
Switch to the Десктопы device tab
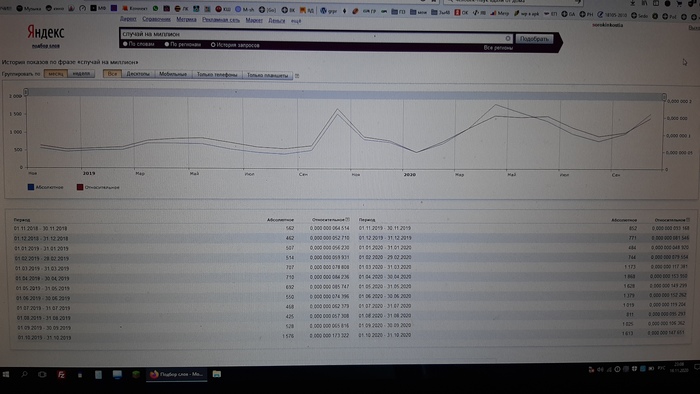tap(138, 74)
